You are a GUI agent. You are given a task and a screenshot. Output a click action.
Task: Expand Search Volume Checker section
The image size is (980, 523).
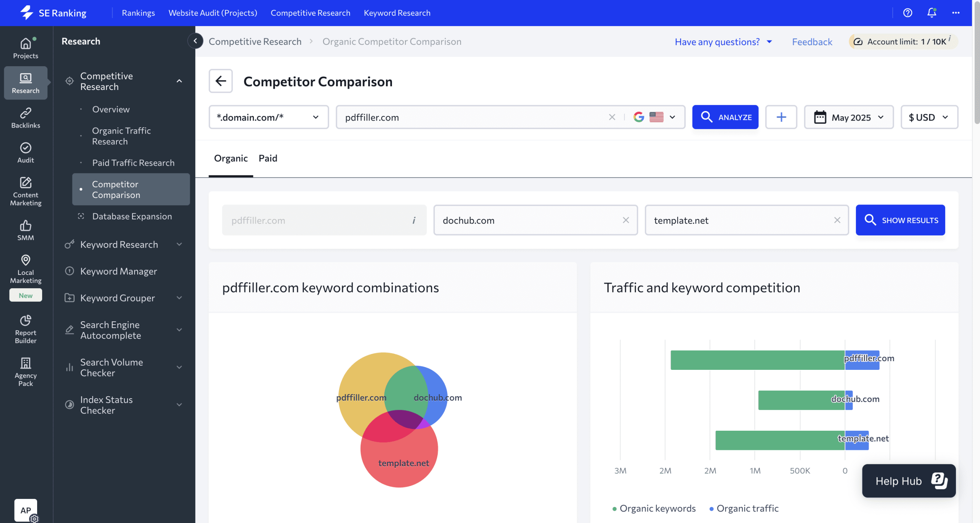(x=179, y=368)
